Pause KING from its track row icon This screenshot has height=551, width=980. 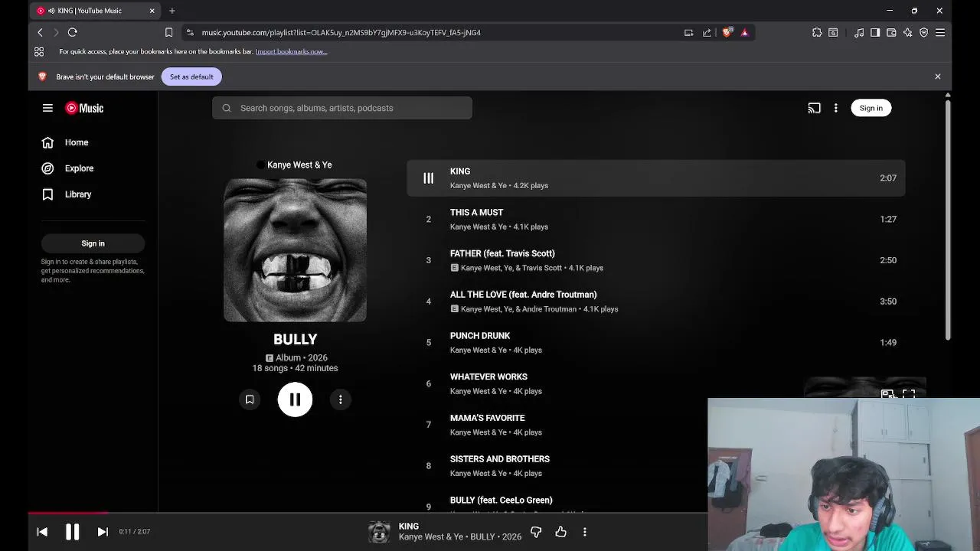point(429,178)
